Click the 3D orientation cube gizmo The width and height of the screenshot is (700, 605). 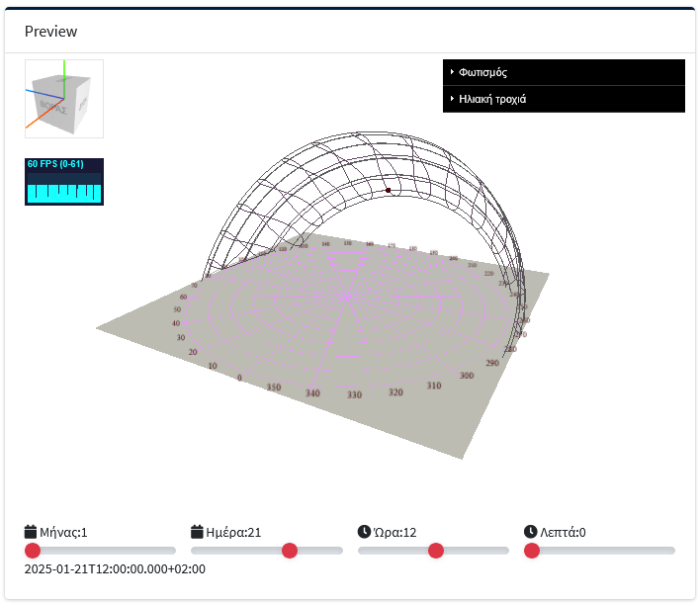pyautogui.click(x=64, y=99)
